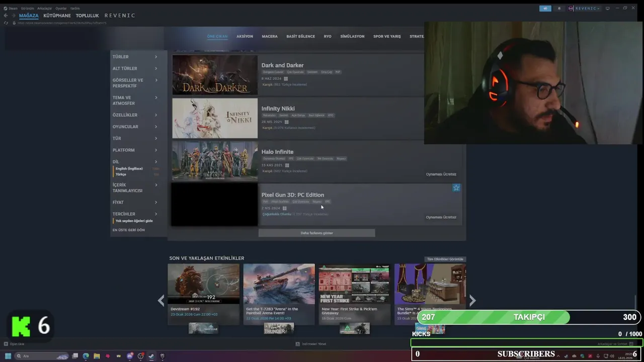Open File Explorer from the taskbar
Viewport: 644px width, 362px height.
[x=97, y=356]
